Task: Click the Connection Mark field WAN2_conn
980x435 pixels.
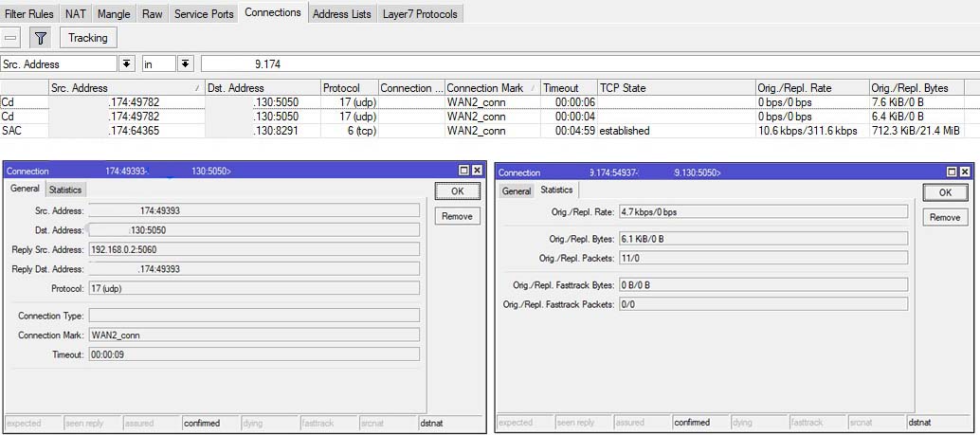Action: [254, 335]
